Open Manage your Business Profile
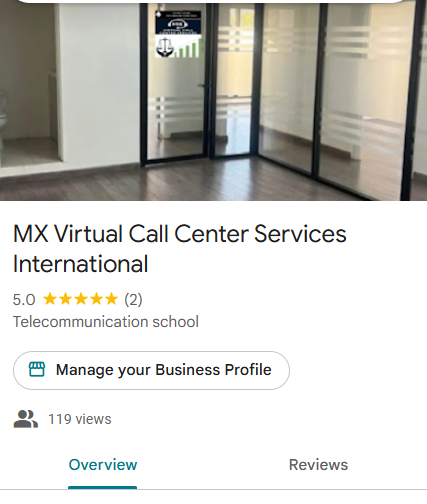Viewport: 427px width, 504px height. tap(151, 370)
